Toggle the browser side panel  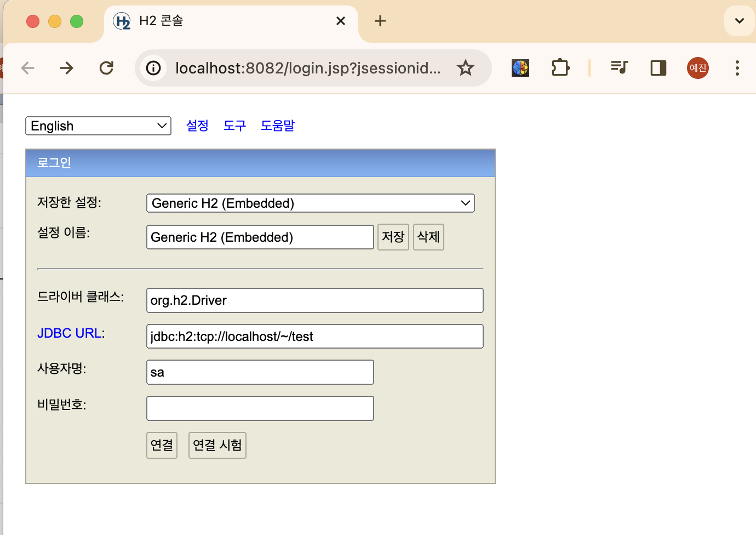pyautogui.click(x=658, y=68)
